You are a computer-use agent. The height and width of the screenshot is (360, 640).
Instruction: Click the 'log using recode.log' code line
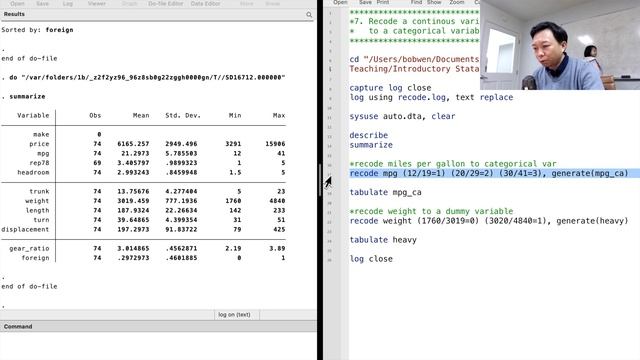coord(431,97)
